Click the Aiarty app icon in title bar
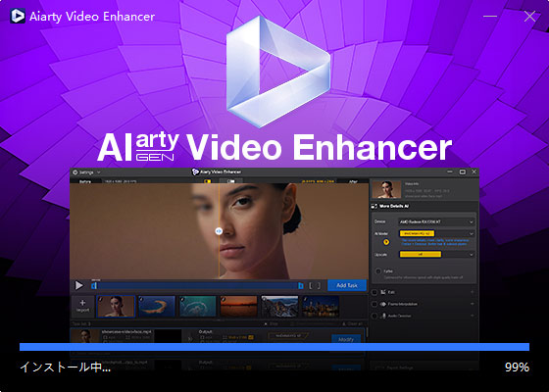 coord(18,16)
